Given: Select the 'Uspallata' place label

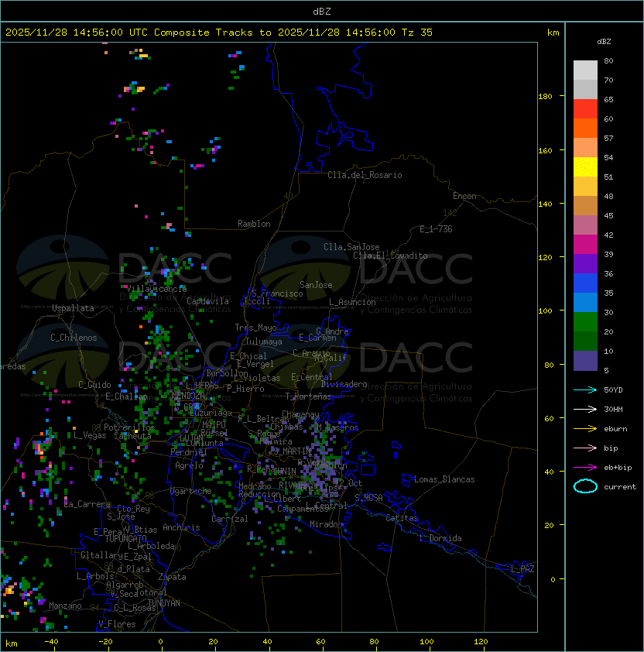Looking at the screenshot, I should click(x=73, y=308).
